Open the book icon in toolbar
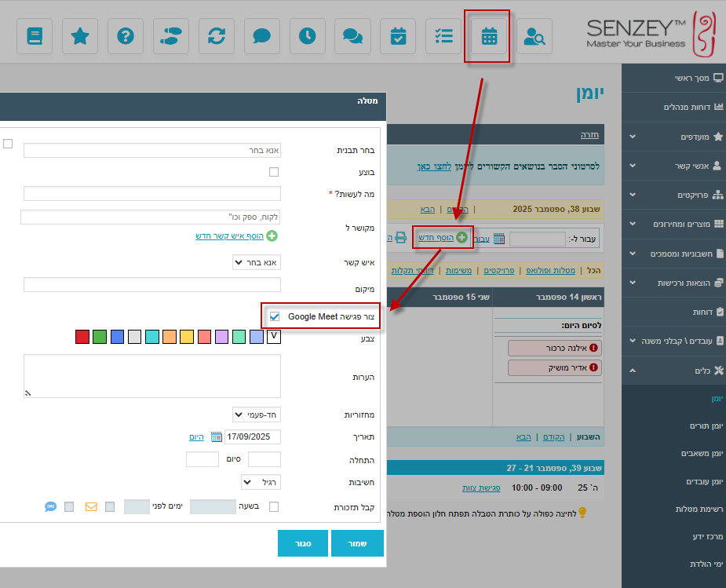 [x=35, y=36]
